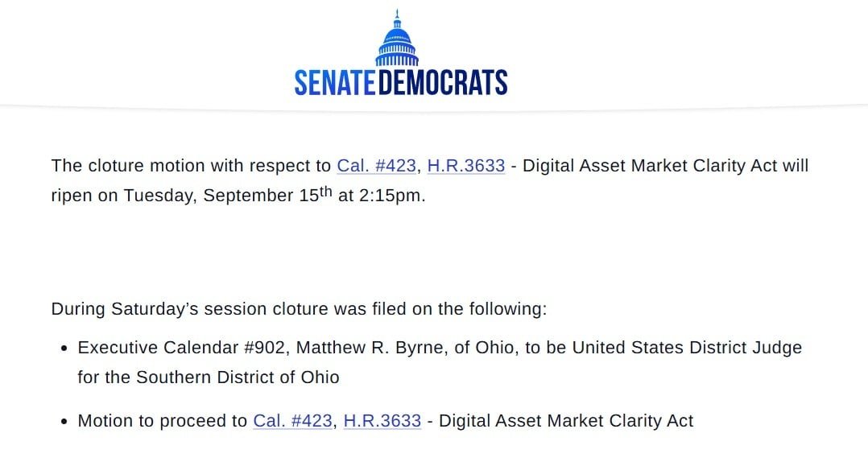Click bullet marker before Motion to proceed
The image size is (868, 466).
coord(64,422)
